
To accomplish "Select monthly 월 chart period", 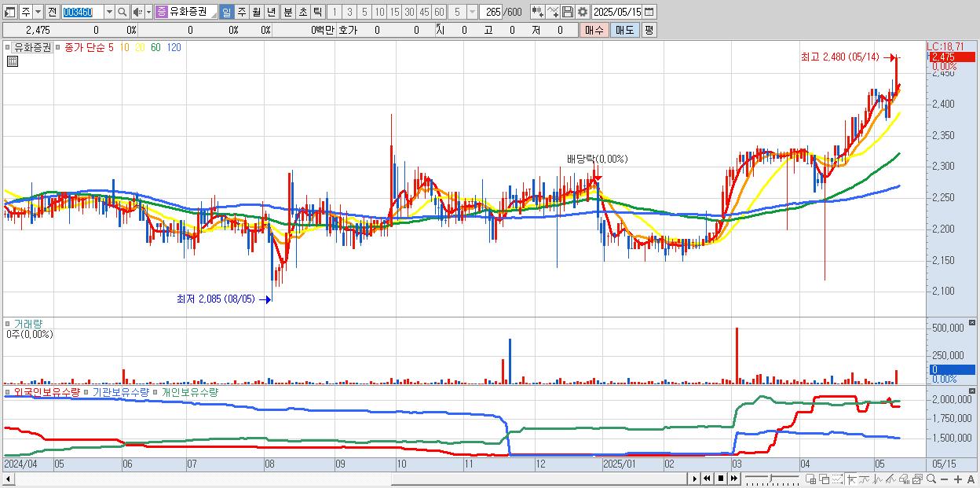I will click(x=256, y=12).
